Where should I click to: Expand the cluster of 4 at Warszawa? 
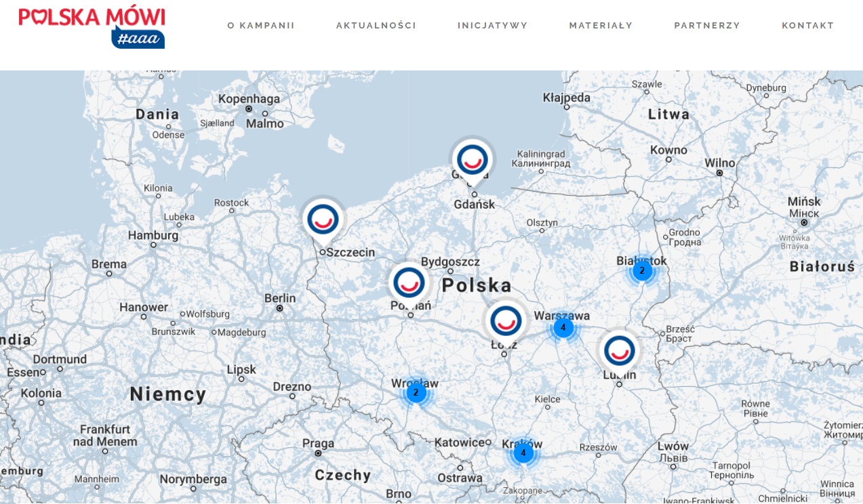pos(563,328)
